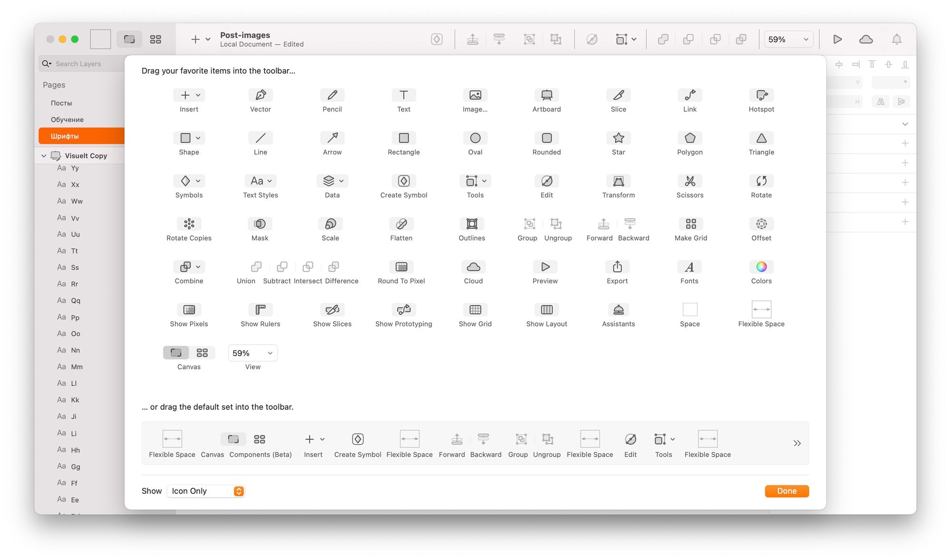Toggle Show Pixels item
Image resolution: width=951 pixels, height=560 pixels.
pyautogui.click(x=189, y=309)
